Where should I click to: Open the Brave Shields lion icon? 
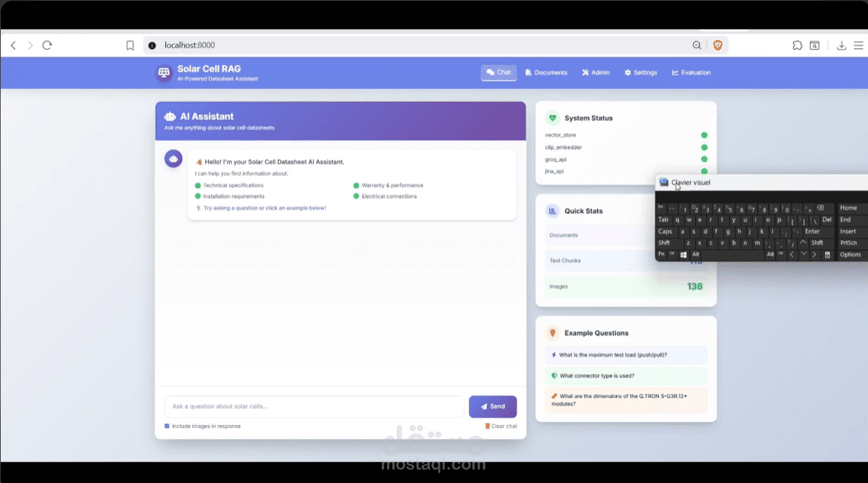coord(717,45)
